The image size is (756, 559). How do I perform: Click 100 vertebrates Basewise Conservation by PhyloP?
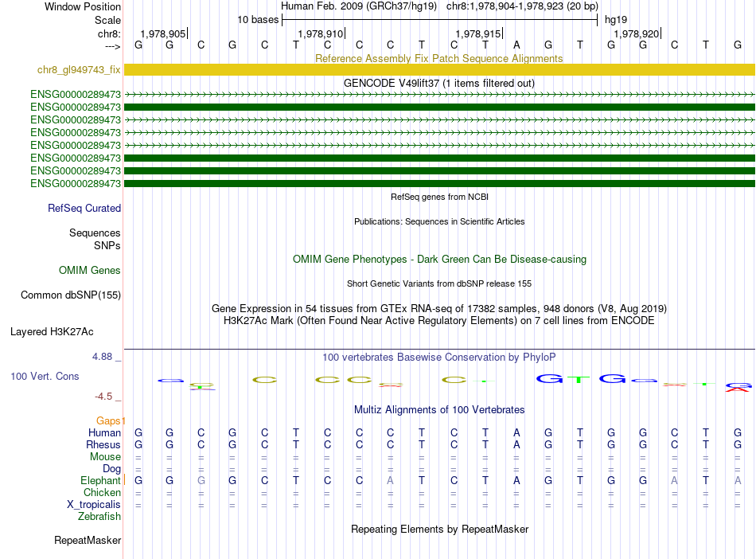pos(439,358)
